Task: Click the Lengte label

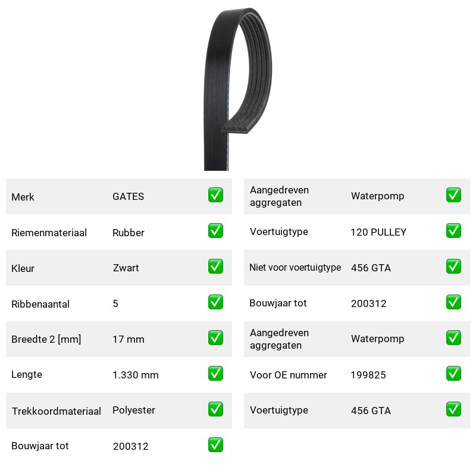Action: tap(27, 375)
